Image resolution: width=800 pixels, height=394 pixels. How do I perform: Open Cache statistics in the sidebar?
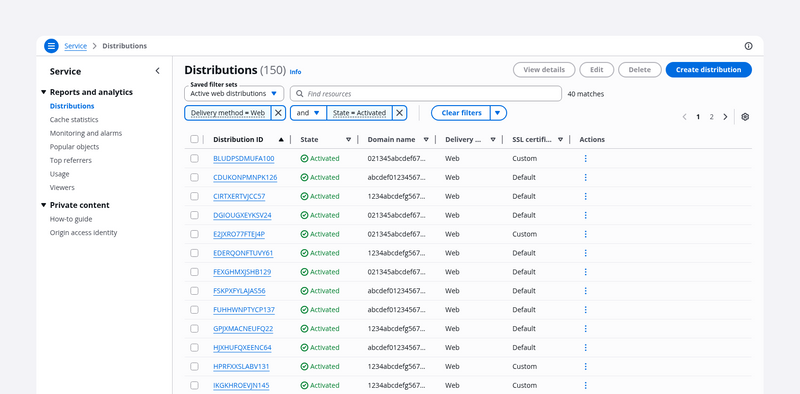[x=74, y=119]
